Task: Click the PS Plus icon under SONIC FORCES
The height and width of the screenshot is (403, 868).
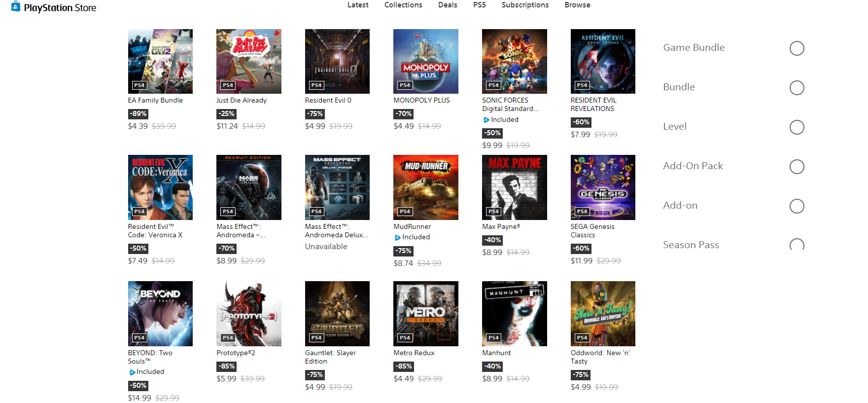Action: coord(486,120)
